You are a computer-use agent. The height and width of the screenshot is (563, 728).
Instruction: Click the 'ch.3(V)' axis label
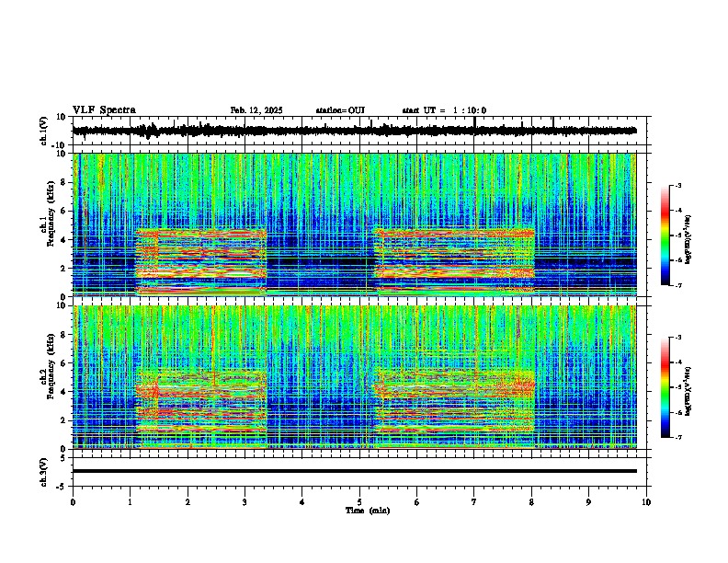[44, 472]
